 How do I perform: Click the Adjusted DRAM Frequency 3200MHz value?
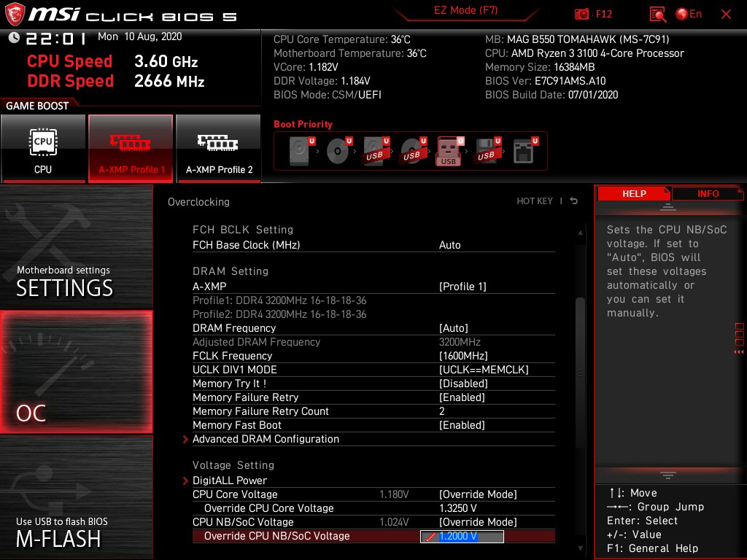[460, 342]
